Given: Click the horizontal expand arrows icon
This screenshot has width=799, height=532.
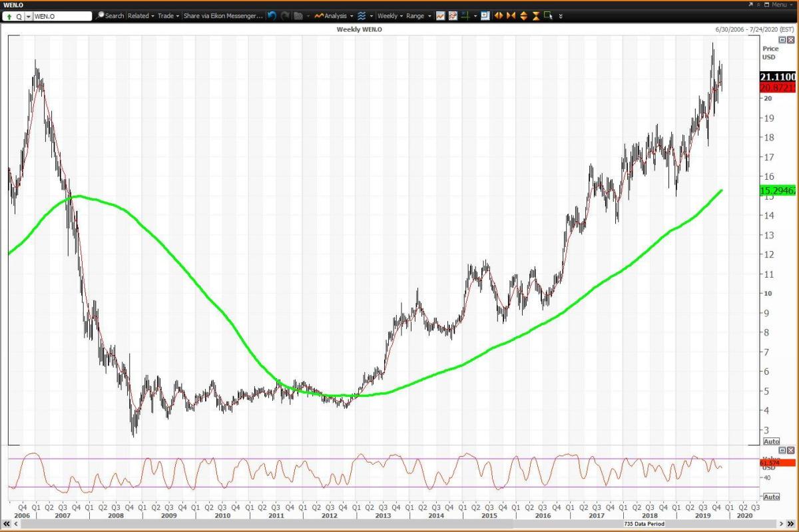Looking at the screenshot, I should (498, 15).
